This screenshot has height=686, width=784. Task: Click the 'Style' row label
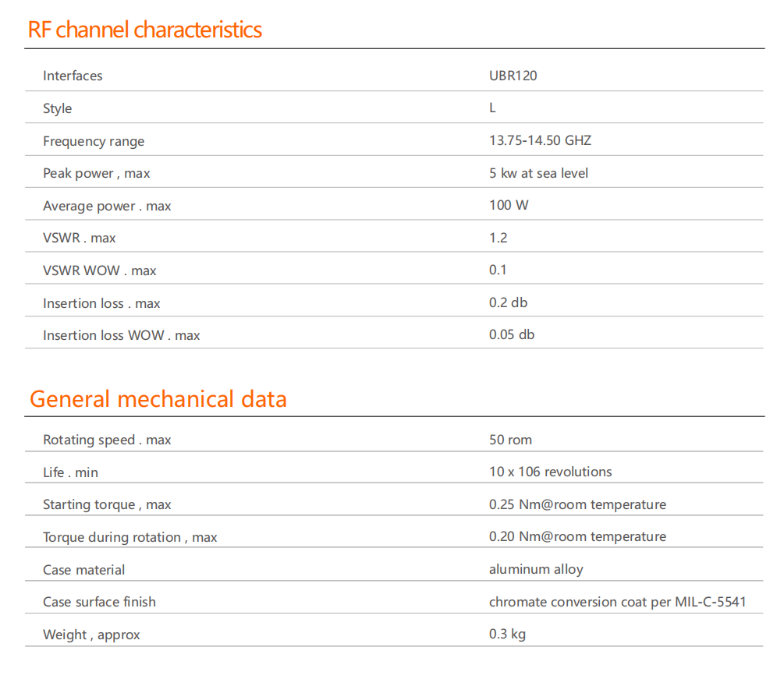[58, 108]
